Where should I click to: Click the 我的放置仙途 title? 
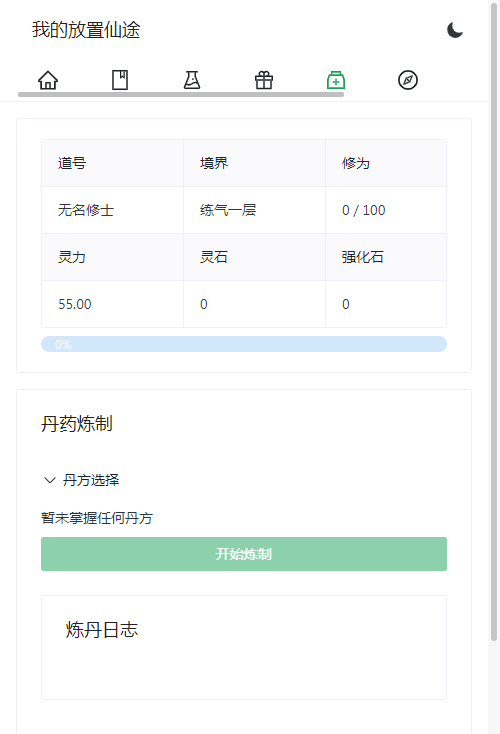click(x=86, y=30)
